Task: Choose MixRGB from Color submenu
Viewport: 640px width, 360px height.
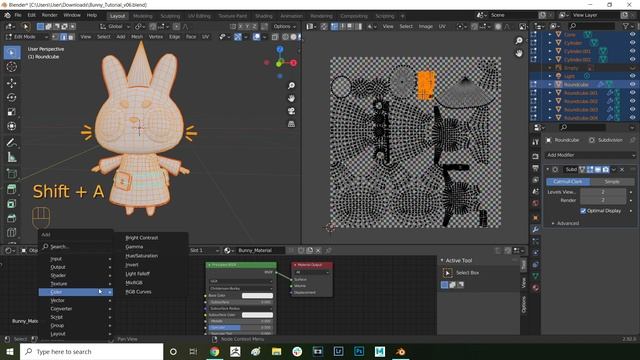Action: click(x=134, y=282)
